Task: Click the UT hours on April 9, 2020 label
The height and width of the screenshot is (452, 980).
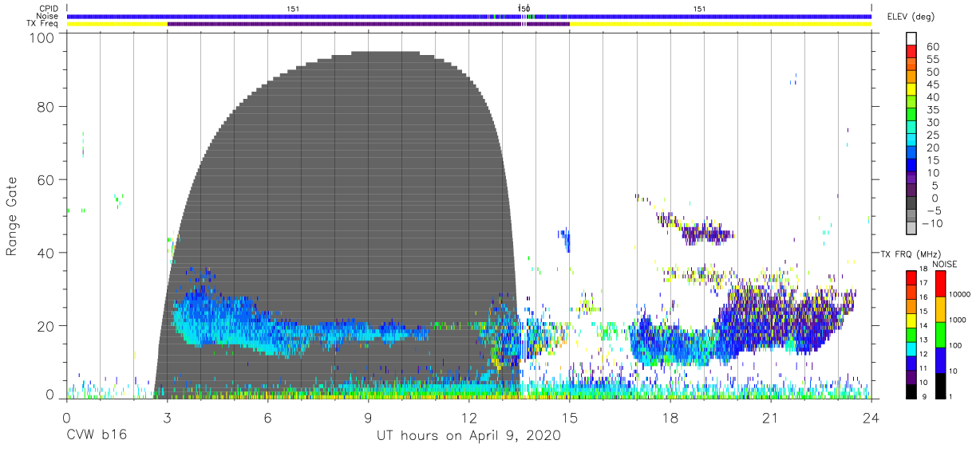Action: 468,436
